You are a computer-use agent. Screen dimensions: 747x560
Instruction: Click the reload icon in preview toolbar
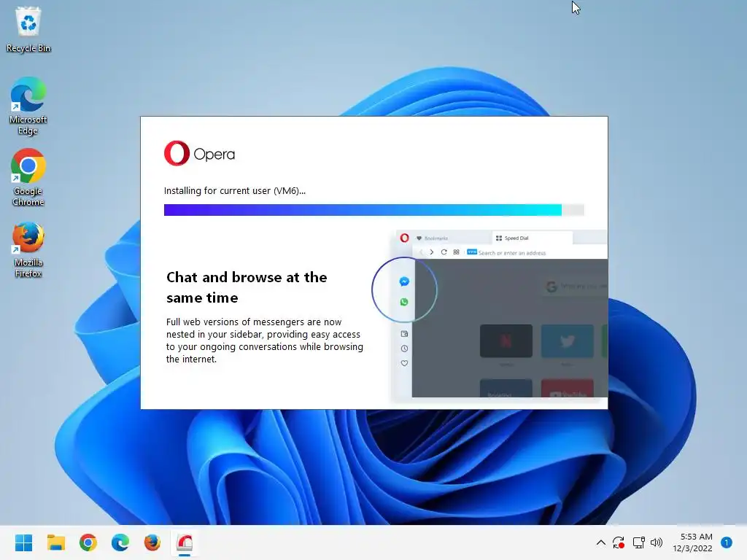click(444, 252)
